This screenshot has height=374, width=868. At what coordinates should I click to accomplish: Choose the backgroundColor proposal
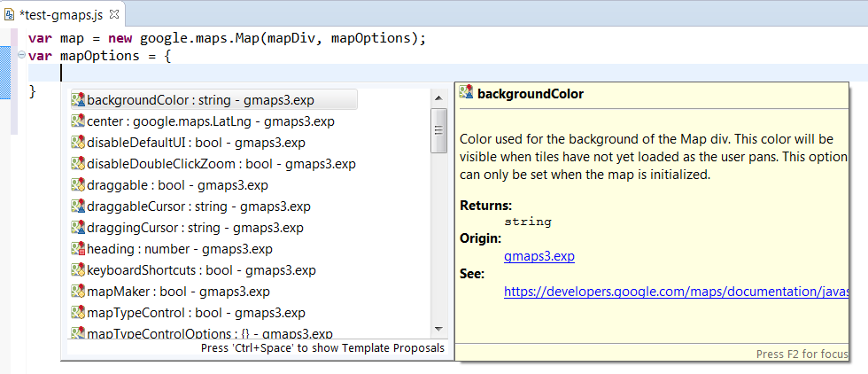click(213, 100)
